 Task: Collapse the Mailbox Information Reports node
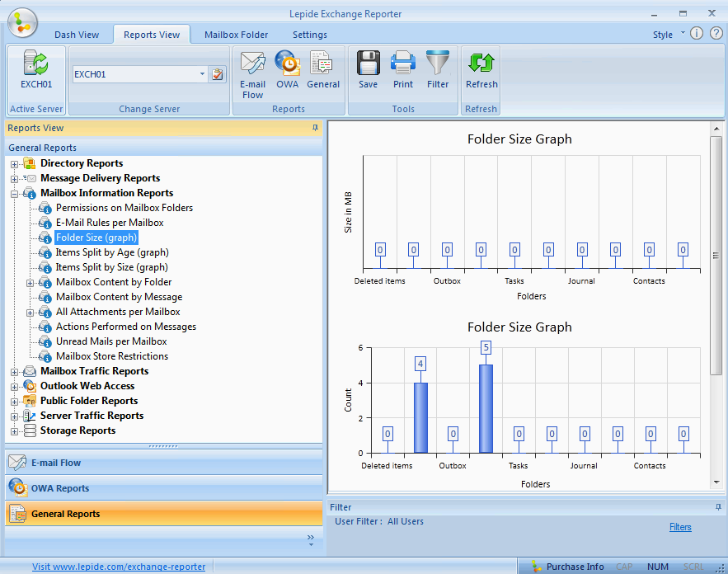click(x=14, y=194)
